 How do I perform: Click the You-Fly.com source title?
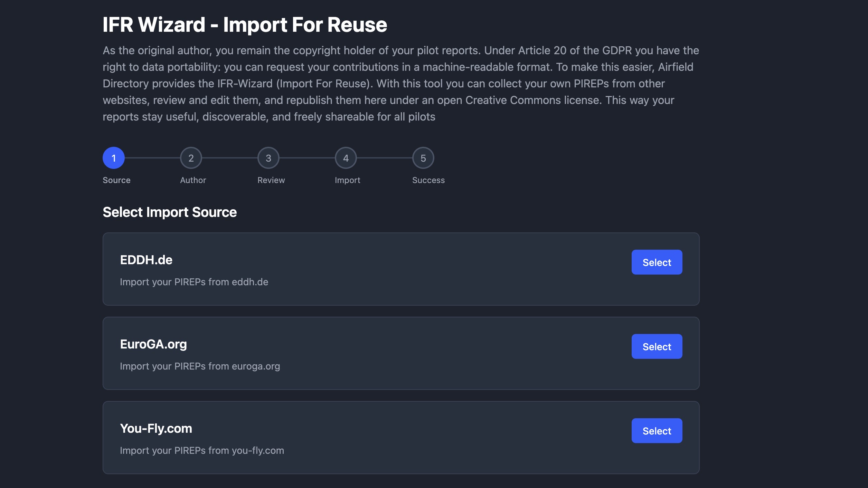pos(156,428)
